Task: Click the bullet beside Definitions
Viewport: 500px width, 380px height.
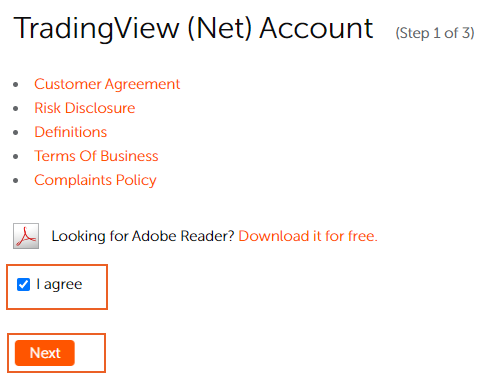Action: click(x=16, y=133)
